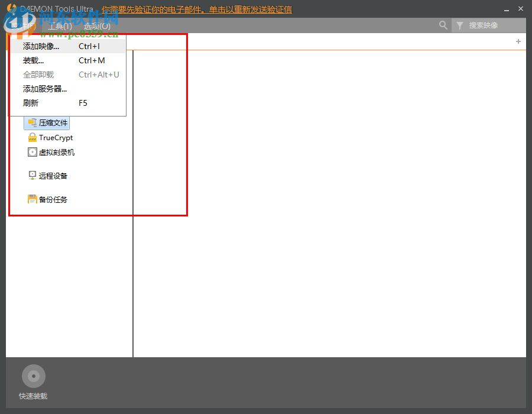Click the 快速装载 disc icon
This screenshot has width=532, height=414.
(x=33, y=376)
